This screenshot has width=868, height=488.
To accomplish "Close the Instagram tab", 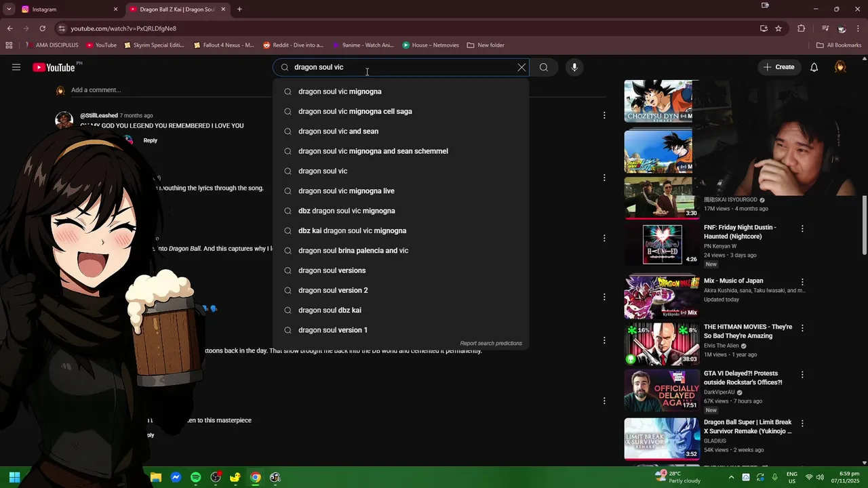I will coord(115,9).
